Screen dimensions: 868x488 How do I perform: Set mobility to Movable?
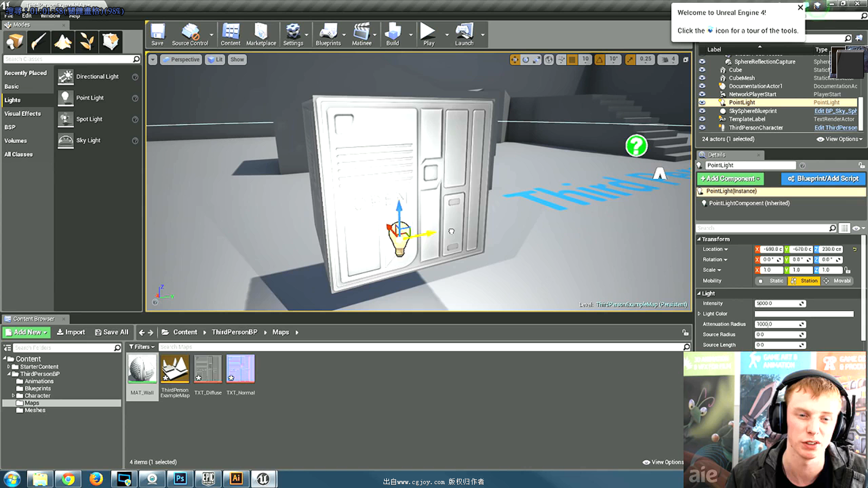[x=837, y=281]
